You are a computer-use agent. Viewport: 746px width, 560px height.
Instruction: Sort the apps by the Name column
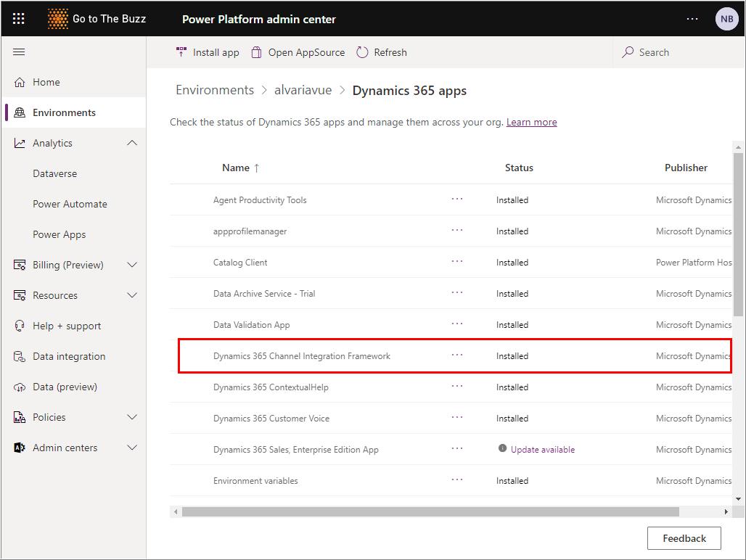(x=236, y=168)
